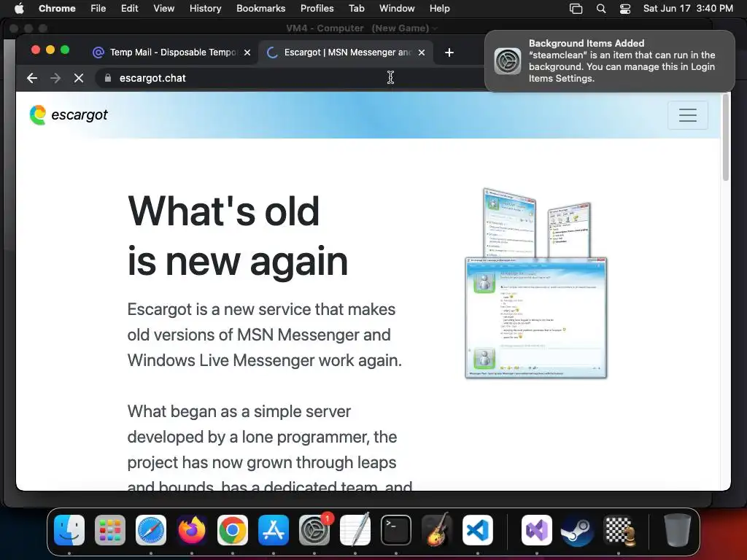
Task: Open TextEdit from the Dock
Action: coord(355,530)
